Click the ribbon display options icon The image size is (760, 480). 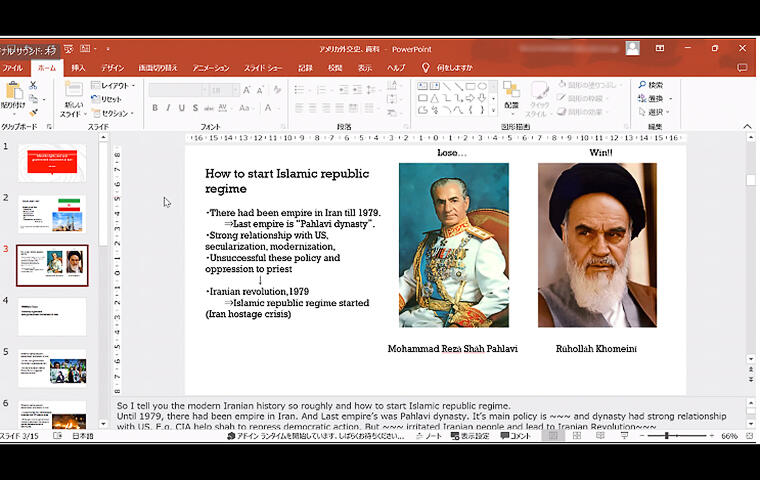click(x=660, y=48)
